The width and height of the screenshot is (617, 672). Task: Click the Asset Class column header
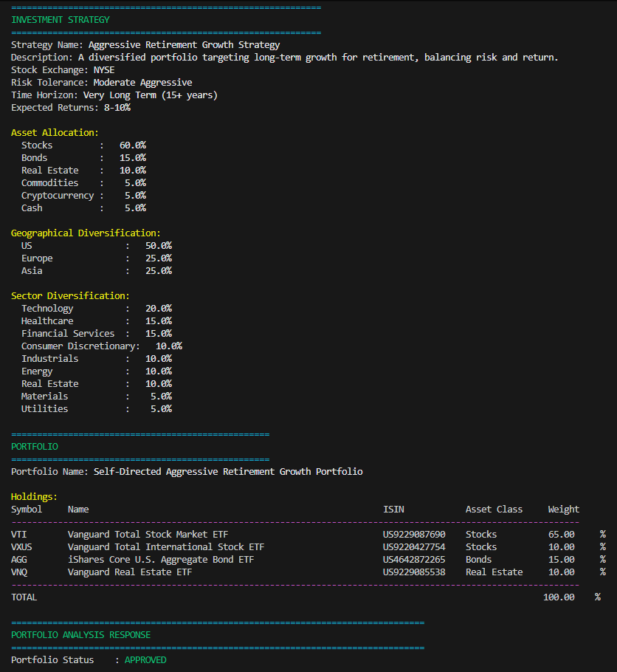coord(494,509)
